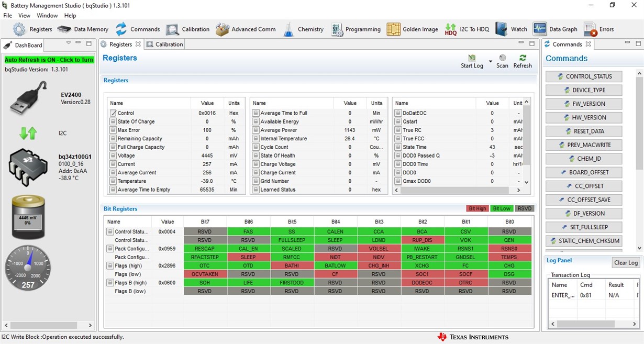Click lock icon beside Internal Temperature
The width and height of the screenshot is (644, 344).
pyautogui.click(x=256, y=139)
